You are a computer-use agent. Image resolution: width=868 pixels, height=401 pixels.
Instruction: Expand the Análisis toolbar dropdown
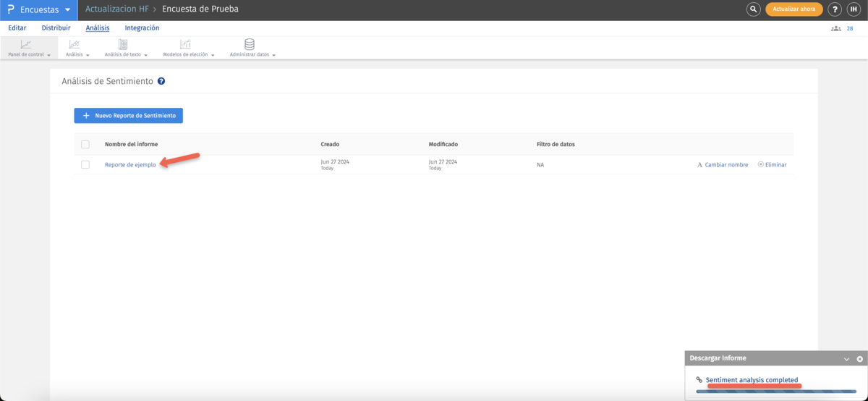77,54
